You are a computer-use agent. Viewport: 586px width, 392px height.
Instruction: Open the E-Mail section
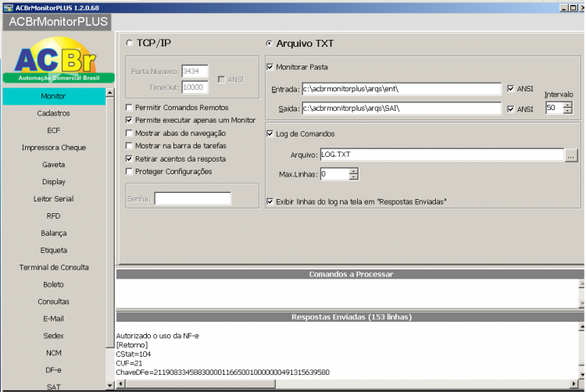click(x=54, y=319)
